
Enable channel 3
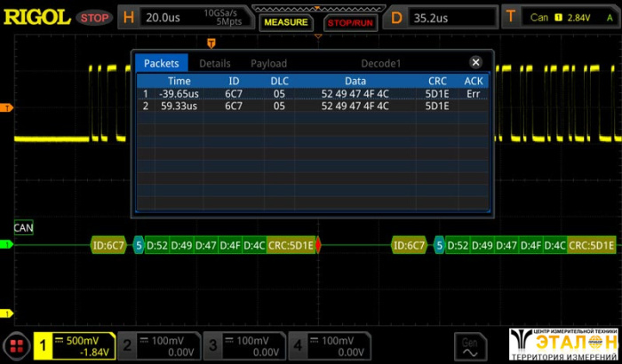(x=214, y=345)
